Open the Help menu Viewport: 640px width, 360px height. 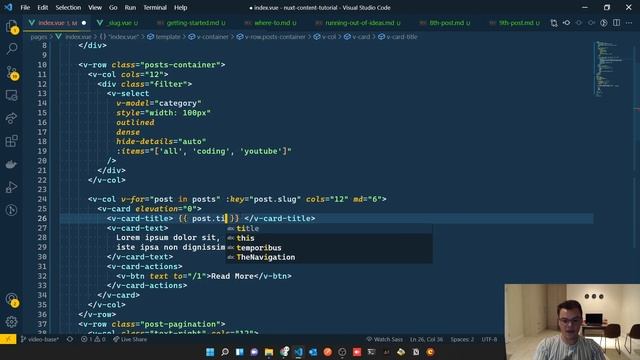point(180,7)
